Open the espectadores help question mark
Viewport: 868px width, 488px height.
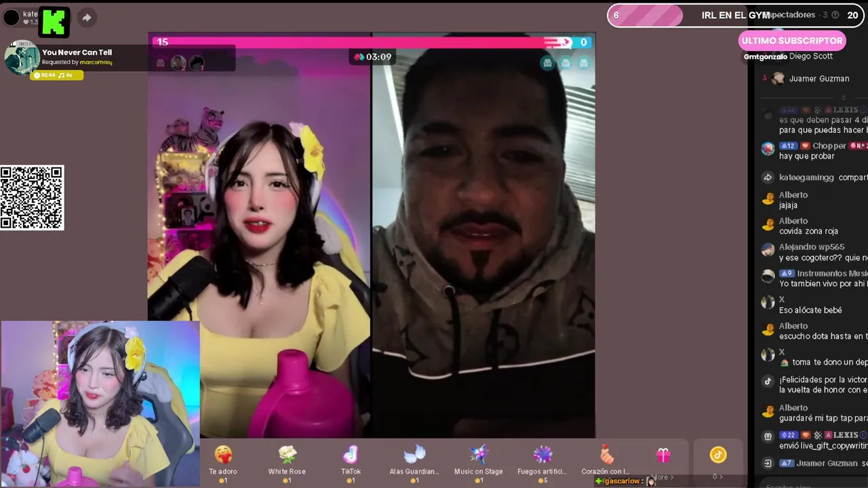(835, 15)
